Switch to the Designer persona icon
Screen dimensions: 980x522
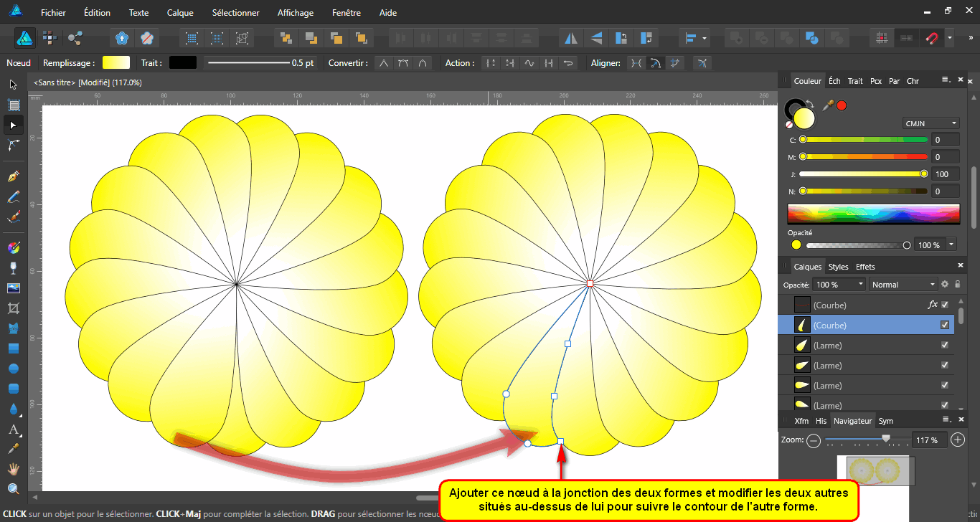coord(25,37)
